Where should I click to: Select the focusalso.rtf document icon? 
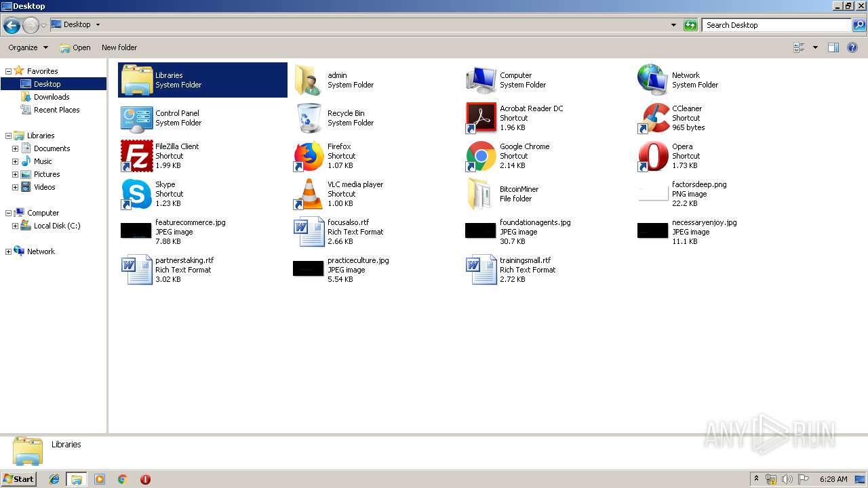point(309,232)
